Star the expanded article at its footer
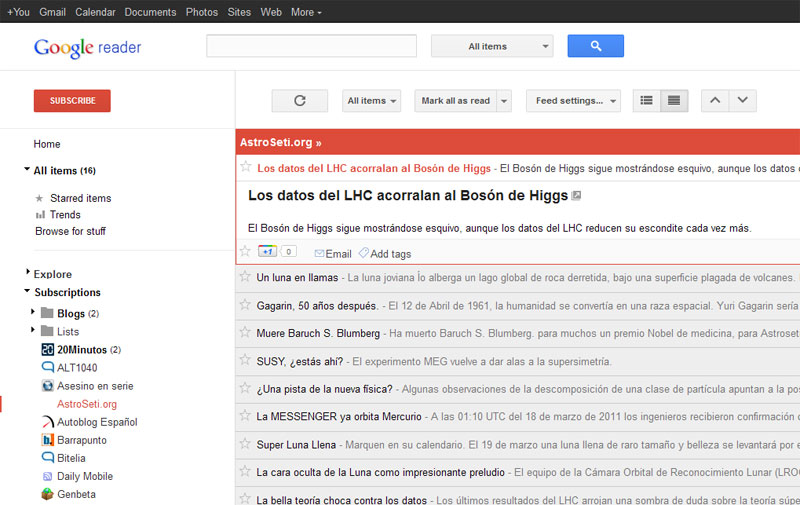Viewport: 800px width, 505px height. point(245,251)
